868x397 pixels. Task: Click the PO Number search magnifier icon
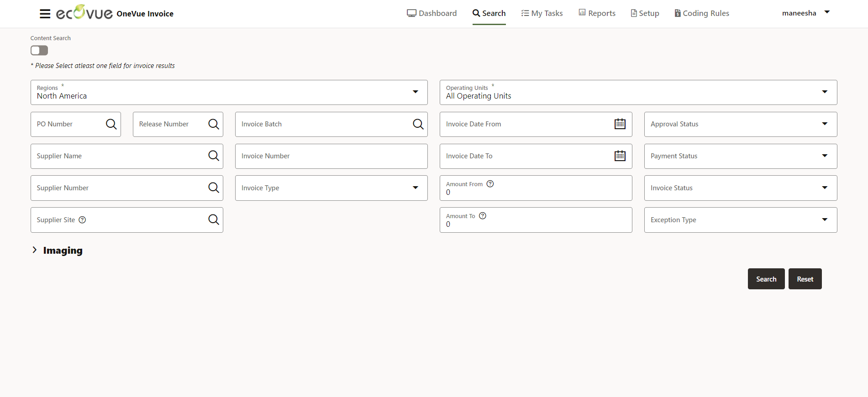coord(111,124)
